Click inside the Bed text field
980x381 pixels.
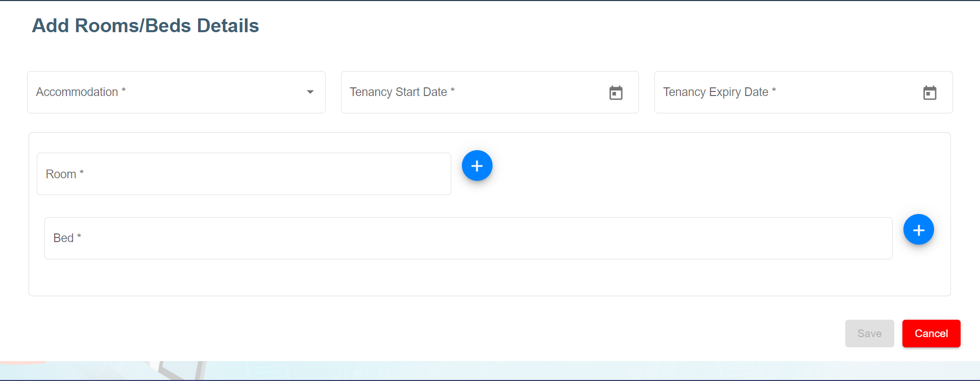pyautogui.click(x=470, y=239)
